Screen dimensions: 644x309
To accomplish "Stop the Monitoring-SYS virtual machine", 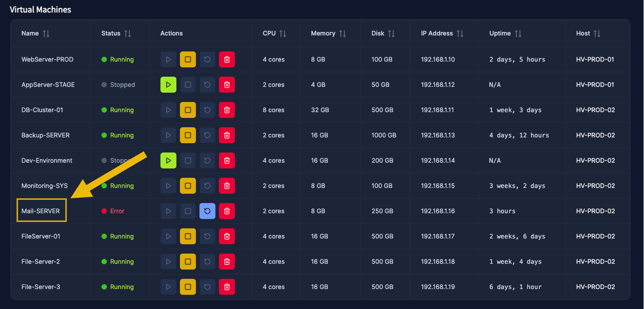I will click(x=187, y=186).
